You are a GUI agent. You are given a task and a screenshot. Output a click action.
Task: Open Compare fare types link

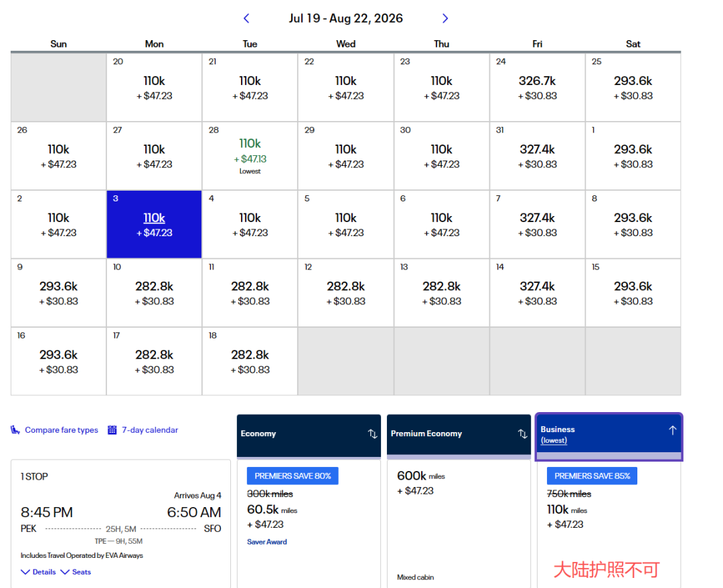pos(61,430)
